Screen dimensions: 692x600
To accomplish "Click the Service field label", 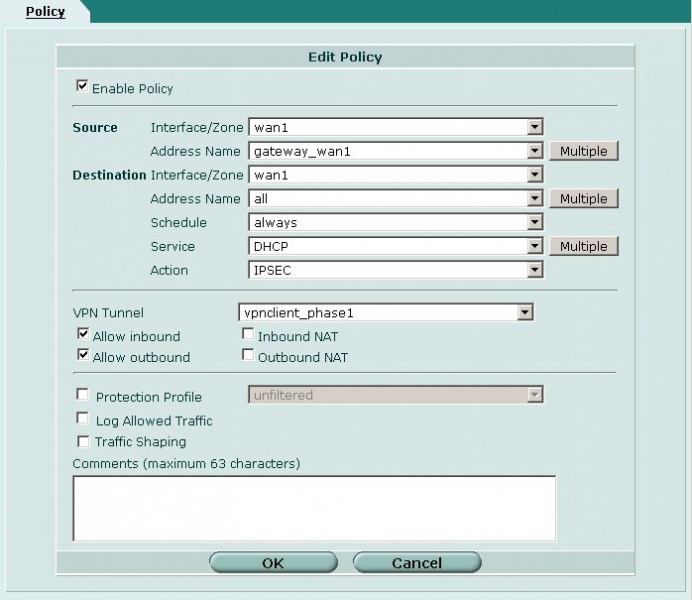I will click(173, 246).
